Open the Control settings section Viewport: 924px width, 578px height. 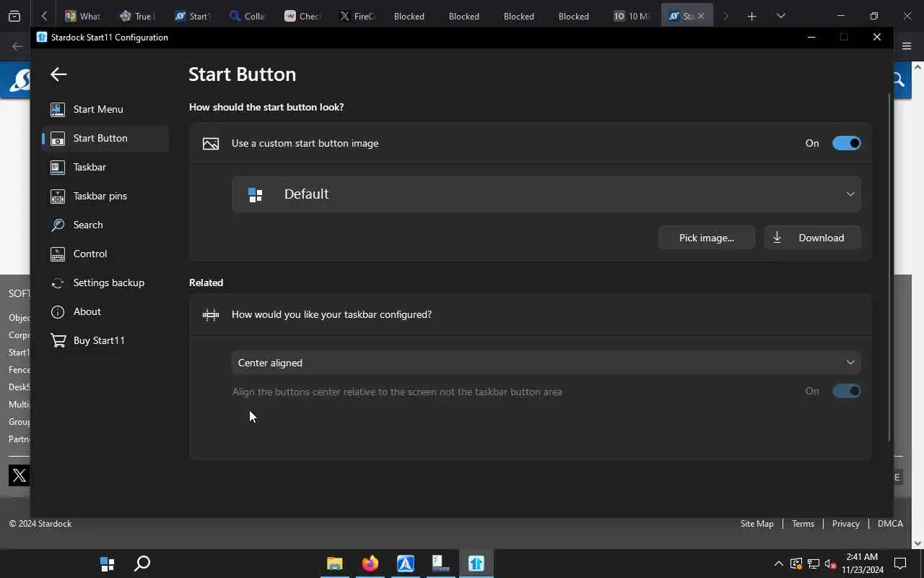click(x=105, y=254)
